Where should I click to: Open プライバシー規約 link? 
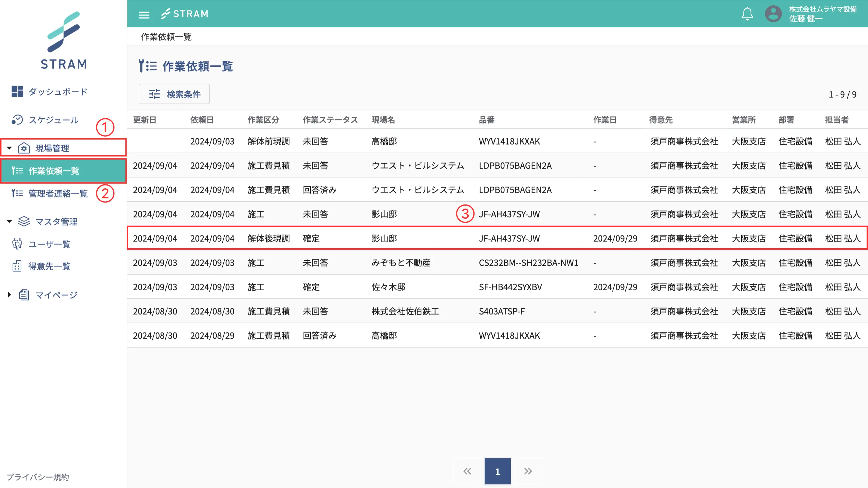tap(38, 477)
